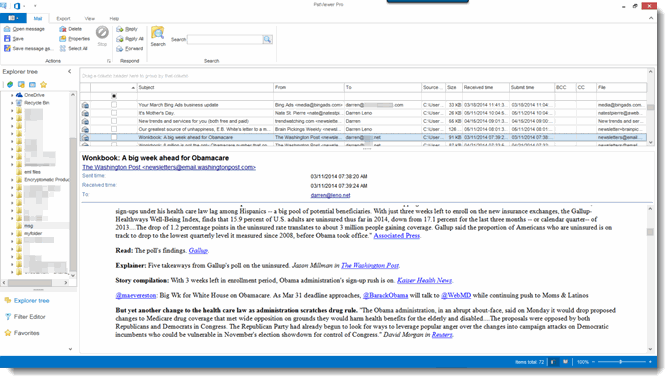Expand the Recycle Bin tree node
The image size is (672, 383).
tap(12, 103)
